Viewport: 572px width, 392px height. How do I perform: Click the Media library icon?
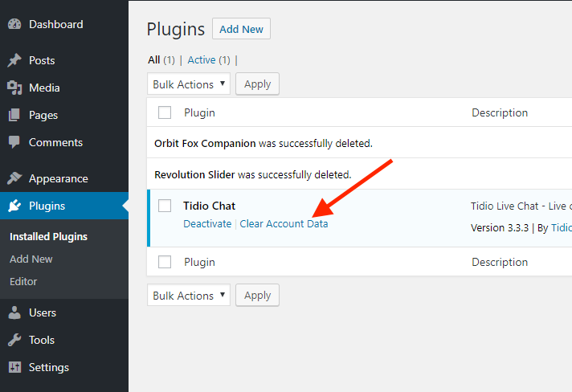coord(14,88)
